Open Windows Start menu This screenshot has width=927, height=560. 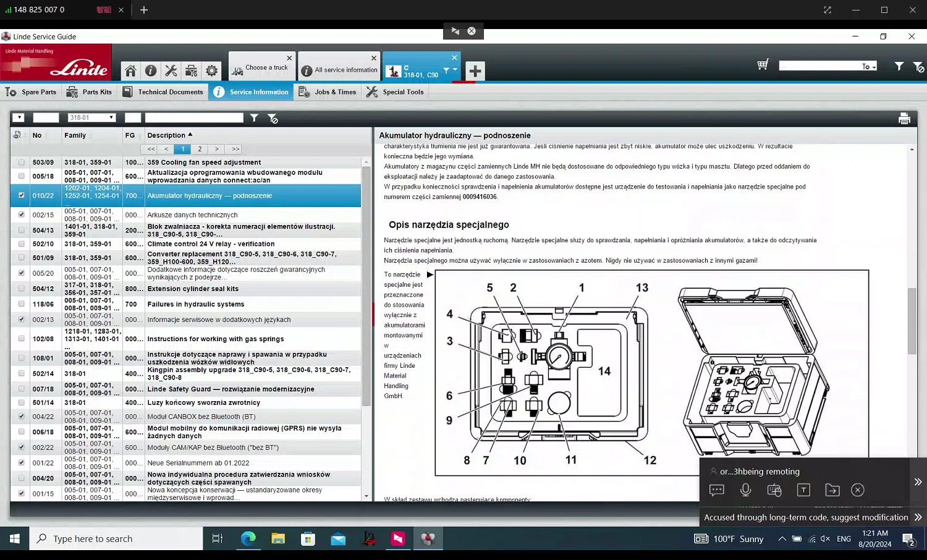click(x=15, y=539)
